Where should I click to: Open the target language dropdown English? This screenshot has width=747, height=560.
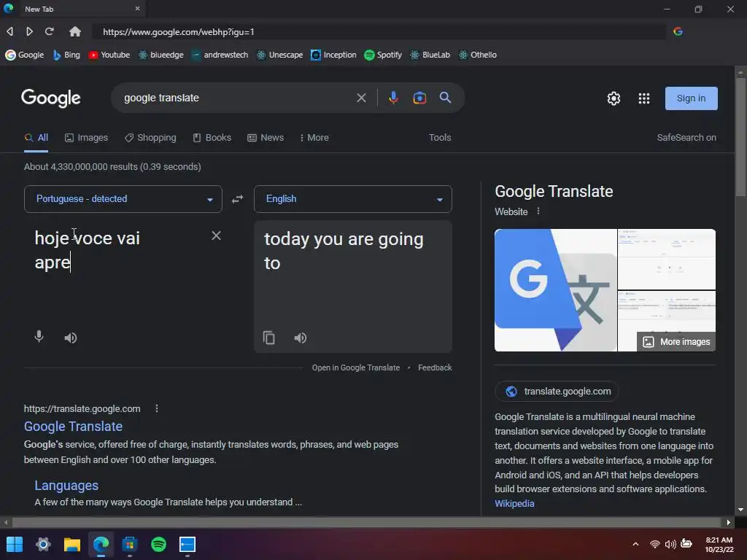pos(353,199)
